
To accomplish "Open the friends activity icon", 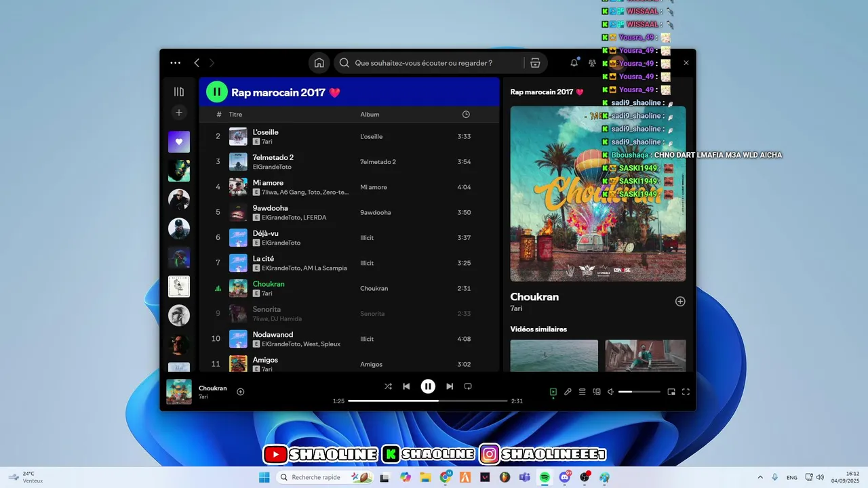I will click(592, 63).
